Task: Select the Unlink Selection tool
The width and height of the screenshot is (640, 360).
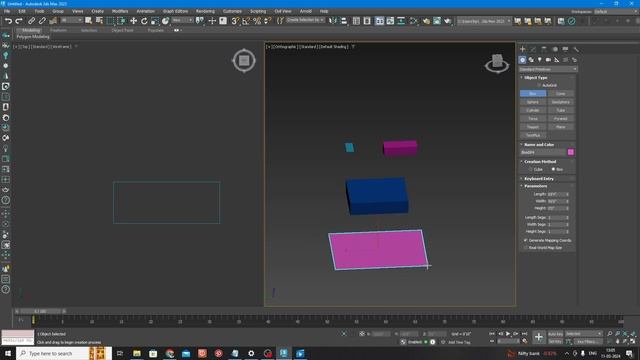Action: point(42,21)
